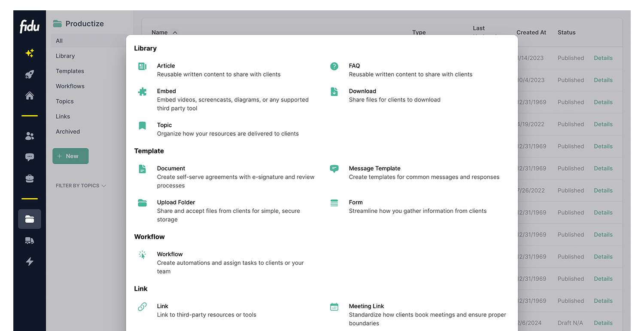The height and width of the screenshot is (331, 644).
Task: Select the Meeting Link option
Action: pos(366,306)
